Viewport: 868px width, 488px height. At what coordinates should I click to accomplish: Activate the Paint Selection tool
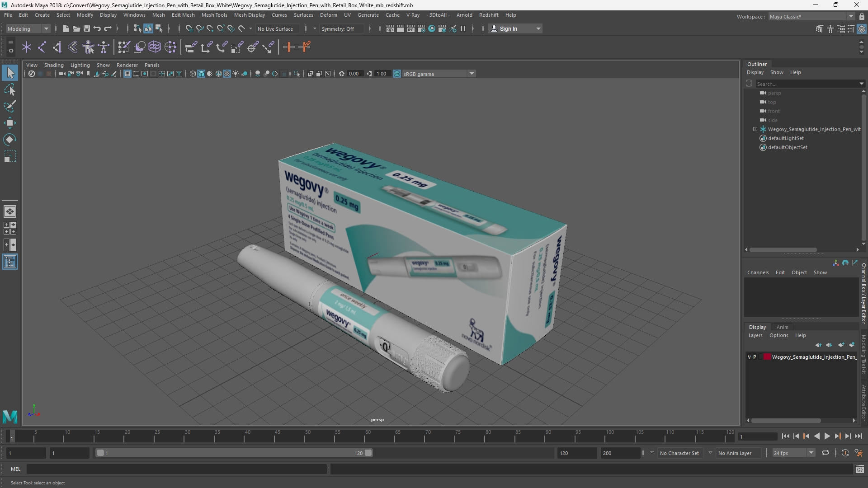[10, 106]
